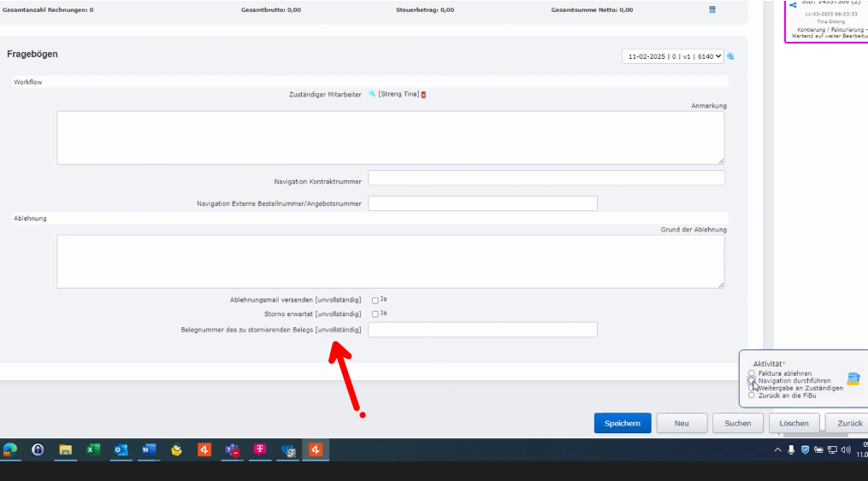Click the calculator icon beside Gesamtsumme Netto
Image resolution: width=868 pixels, height=481 pixels.
coord(712,9)
